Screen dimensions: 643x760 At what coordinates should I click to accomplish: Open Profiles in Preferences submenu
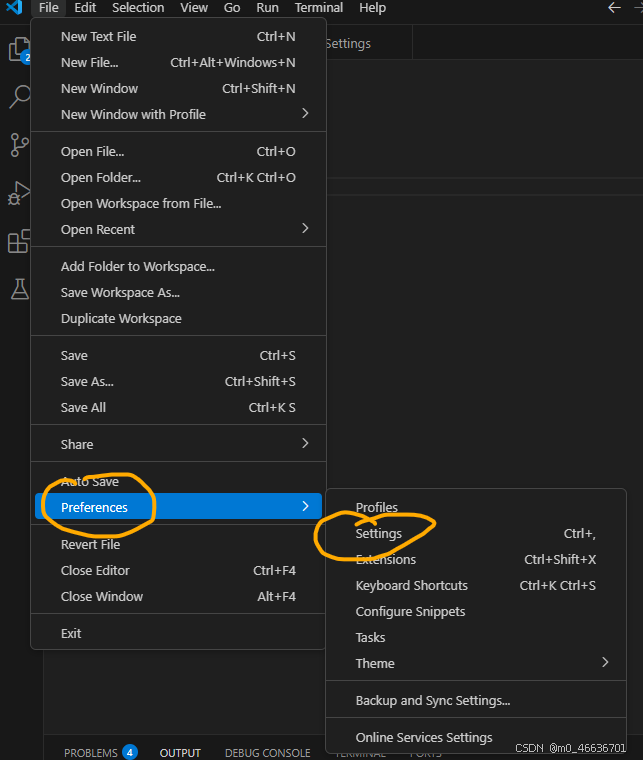pos(476,507)
